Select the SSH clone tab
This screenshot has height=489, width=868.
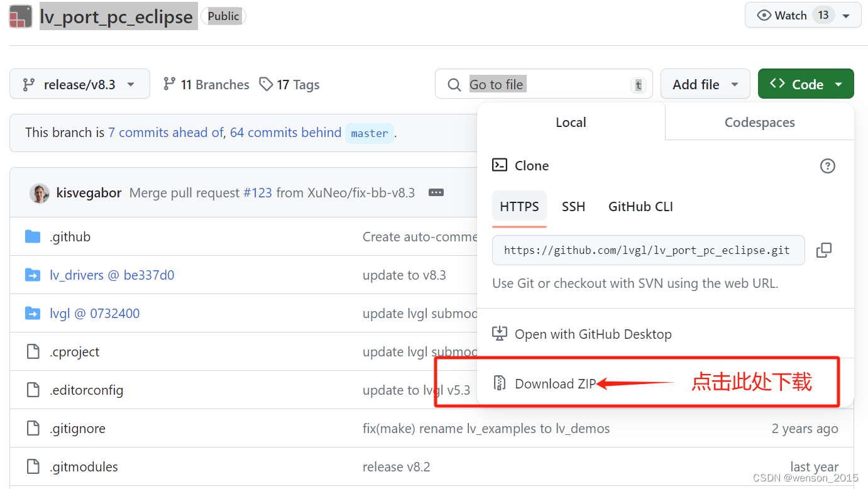pos(573,207)
